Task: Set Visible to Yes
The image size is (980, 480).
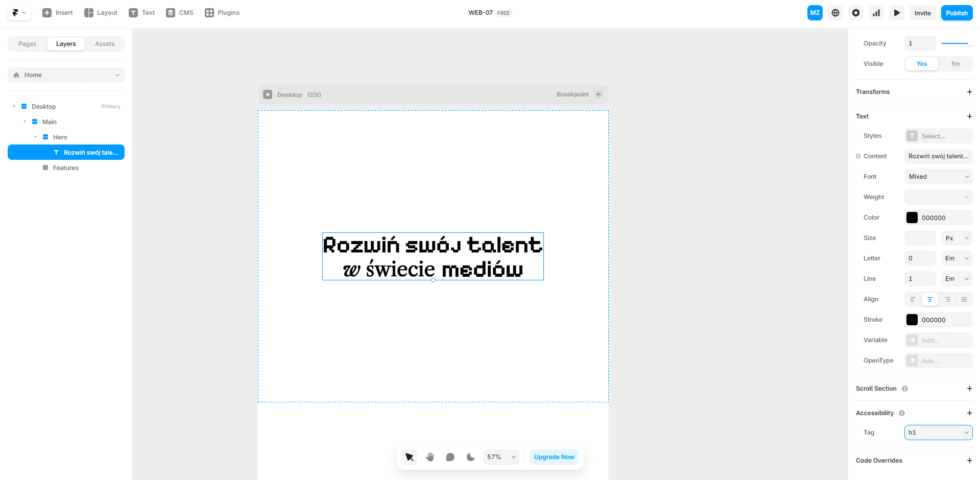Action: coord(921,64)
